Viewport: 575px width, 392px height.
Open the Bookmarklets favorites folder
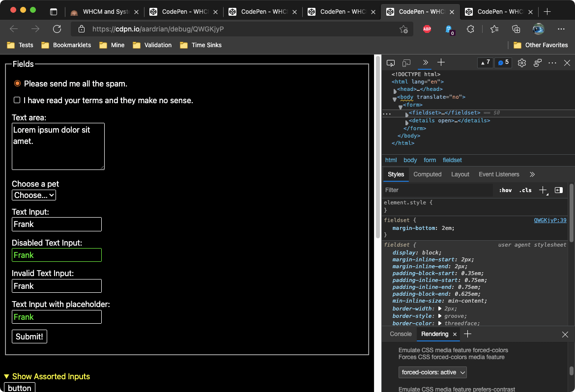coord(66,45)
